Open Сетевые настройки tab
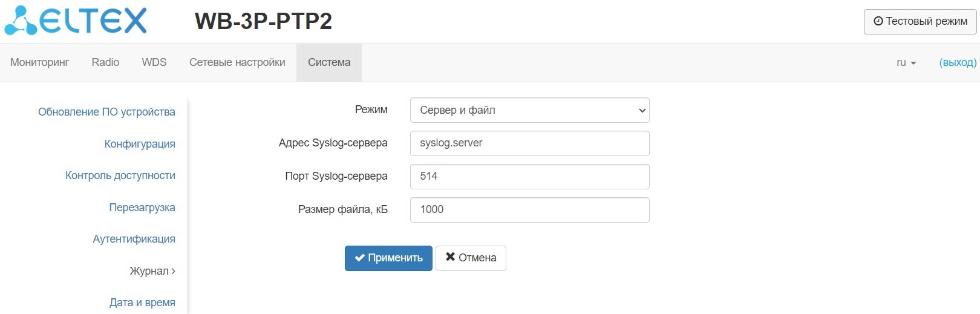Screen dimensions: 980x314 point(237,62)
